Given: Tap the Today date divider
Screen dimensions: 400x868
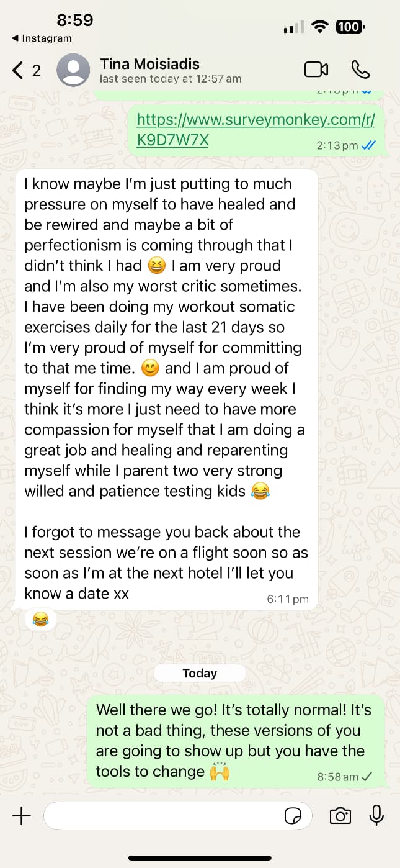Looking at the screenshot, I should pos(199,673).
